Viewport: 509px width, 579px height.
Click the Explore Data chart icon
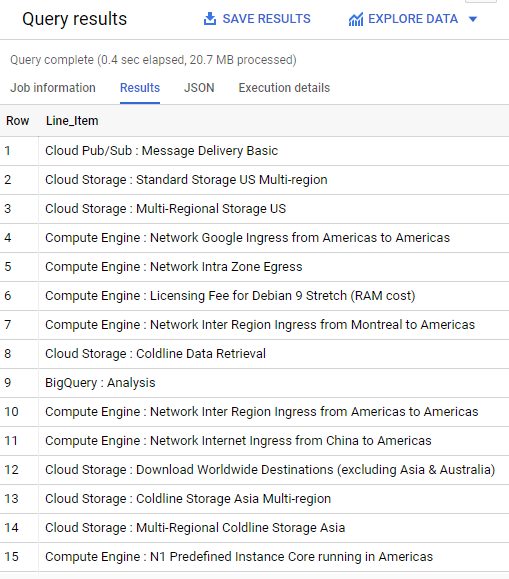tap(356, 19)
